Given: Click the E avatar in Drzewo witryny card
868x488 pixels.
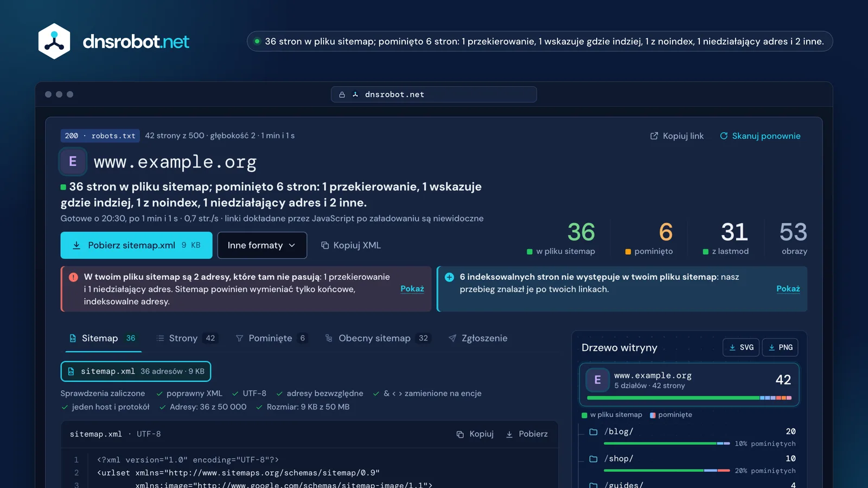Looking at the screenshot, I should 597,380.
